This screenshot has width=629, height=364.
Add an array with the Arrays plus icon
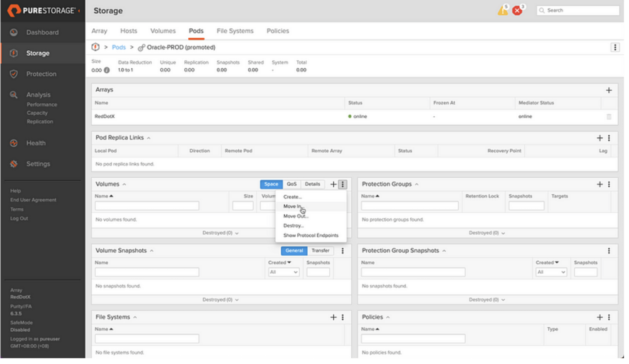[x=609, y=90]
